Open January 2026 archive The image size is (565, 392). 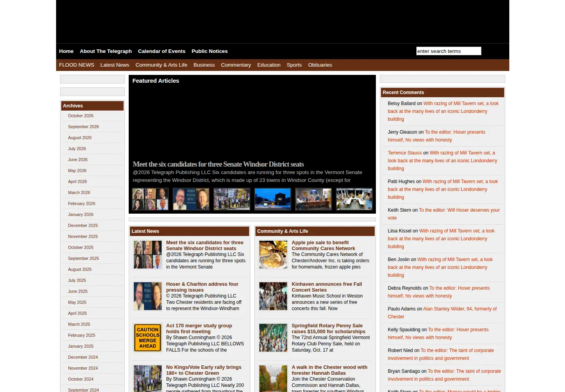[x=80, y=214]
